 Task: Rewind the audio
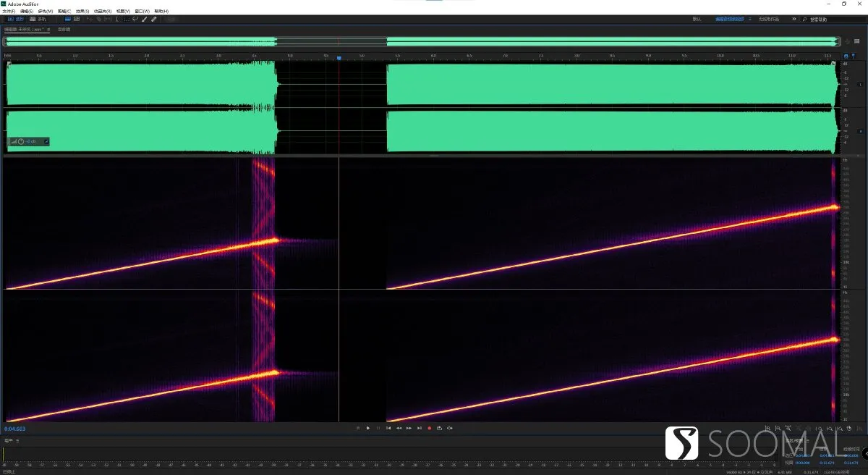click(x=399, y=428)
